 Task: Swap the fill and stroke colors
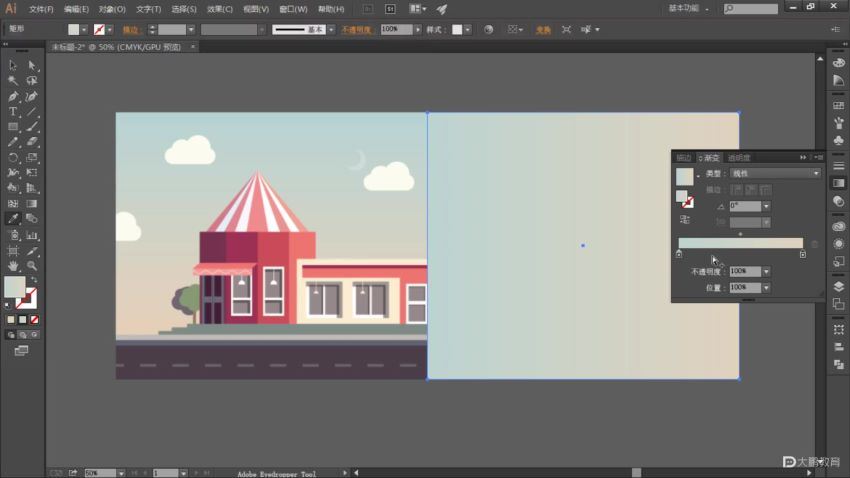(33, 280)
